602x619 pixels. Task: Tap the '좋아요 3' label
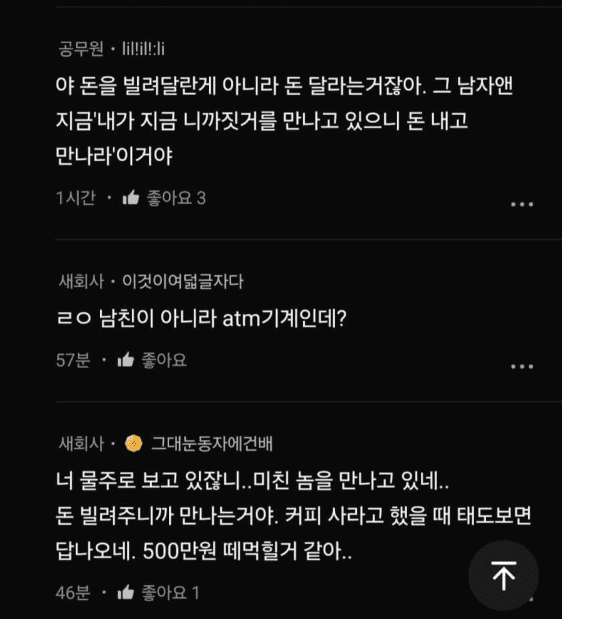(x=176, y=198)
